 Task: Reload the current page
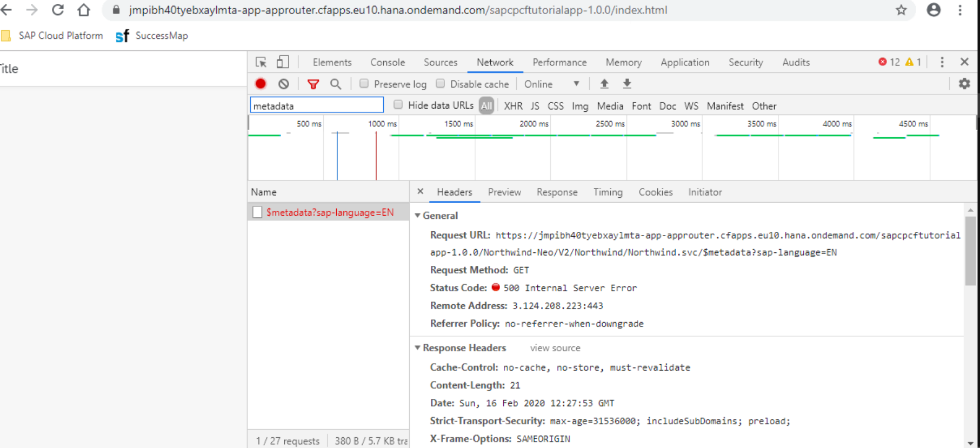(x=58, y=10)
